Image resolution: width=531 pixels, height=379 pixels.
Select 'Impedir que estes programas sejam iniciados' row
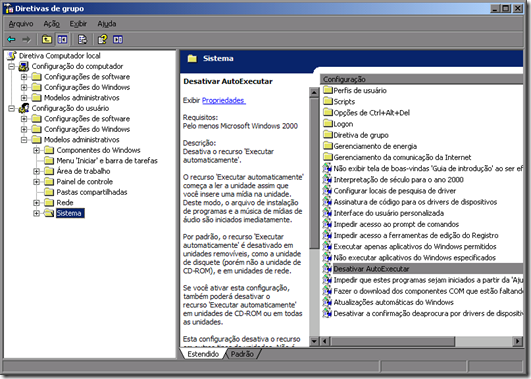pos(423,280)
